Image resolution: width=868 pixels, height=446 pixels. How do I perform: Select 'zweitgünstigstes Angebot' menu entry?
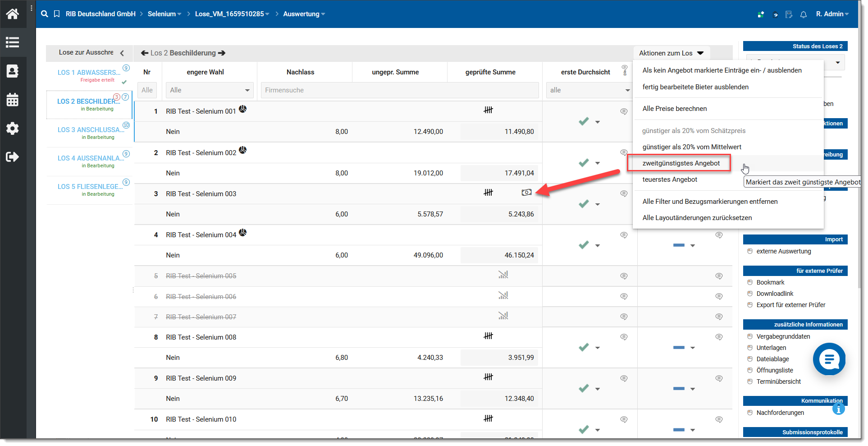[x=681, y=163]
